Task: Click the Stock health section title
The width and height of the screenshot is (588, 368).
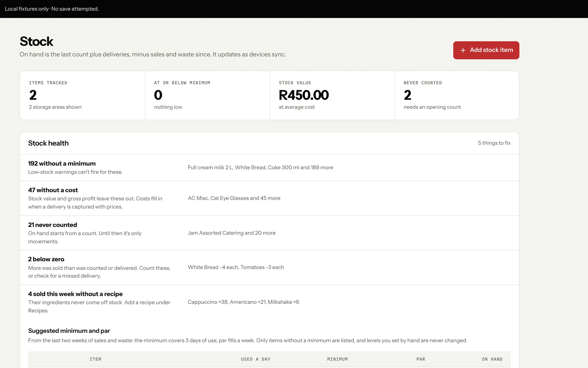Action: click(48, 143)
